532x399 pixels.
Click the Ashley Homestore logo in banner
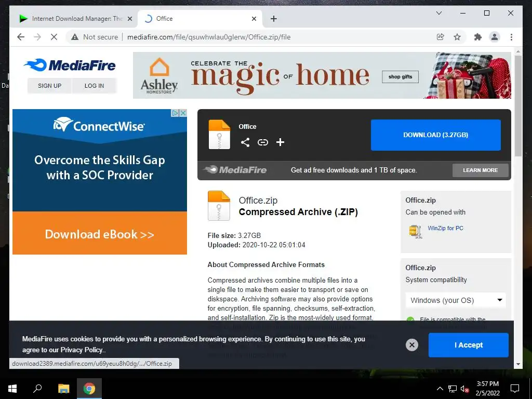[159, 75]
